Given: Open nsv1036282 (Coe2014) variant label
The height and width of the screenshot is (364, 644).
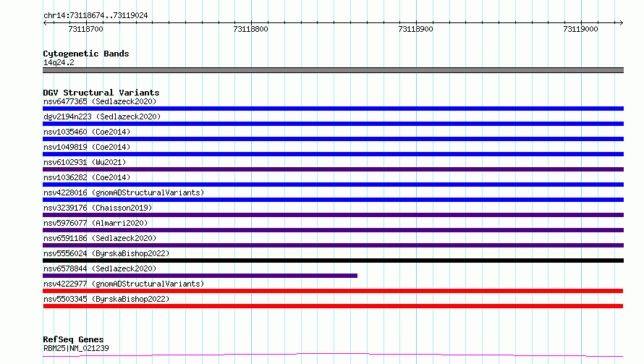Looking at the screenshot, I should pyautogui.click(x=87, y=177).
